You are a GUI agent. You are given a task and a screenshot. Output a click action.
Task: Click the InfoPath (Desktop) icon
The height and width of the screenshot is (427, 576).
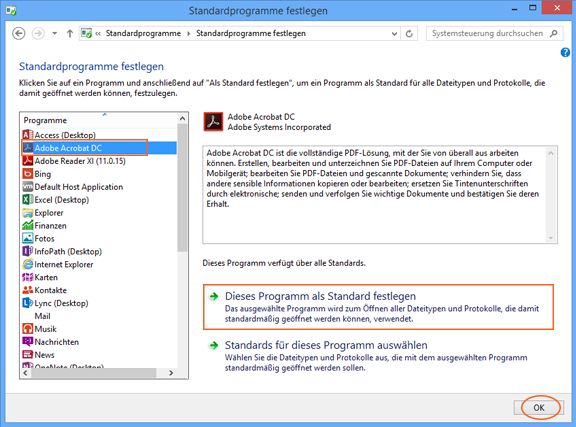(x=28, y=251)
